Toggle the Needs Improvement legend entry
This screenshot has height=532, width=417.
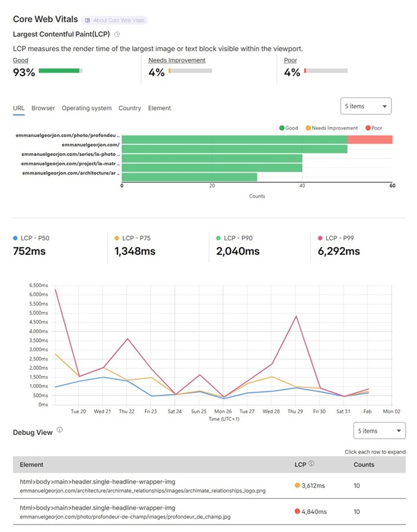click(331, 128)
